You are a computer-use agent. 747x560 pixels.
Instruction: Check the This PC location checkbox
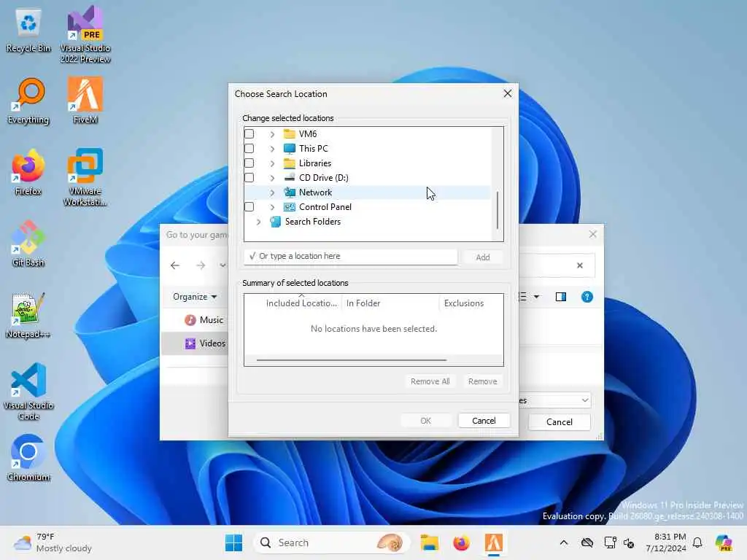click(249, 149)
